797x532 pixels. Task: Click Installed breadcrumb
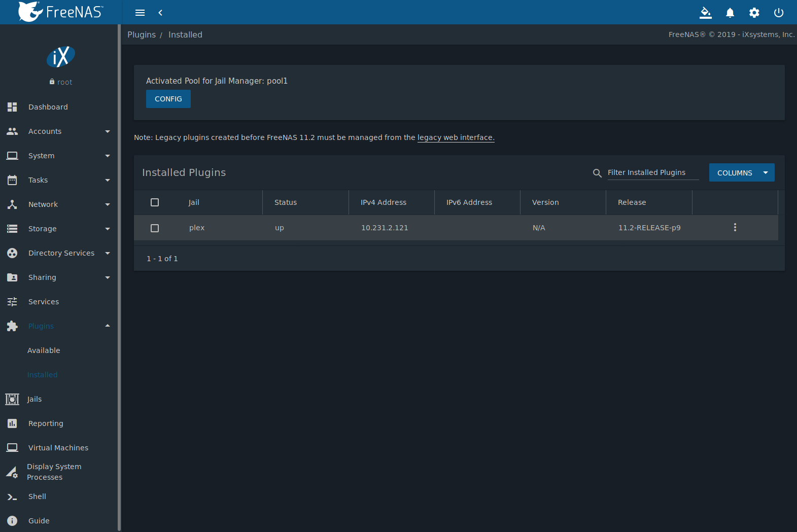(185, 34)
